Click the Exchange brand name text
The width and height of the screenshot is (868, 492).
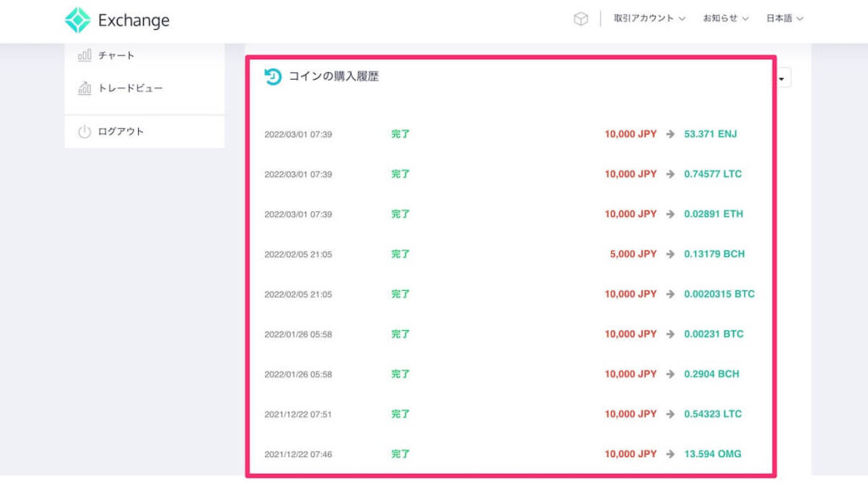(133, 20)
